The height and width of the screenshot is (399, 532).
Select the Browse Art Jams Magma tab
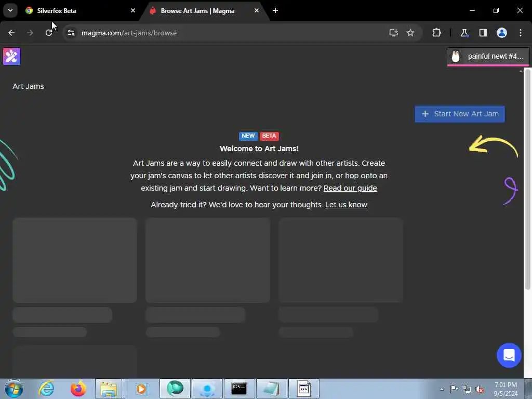pyautogui.click(x=204, y=10)
